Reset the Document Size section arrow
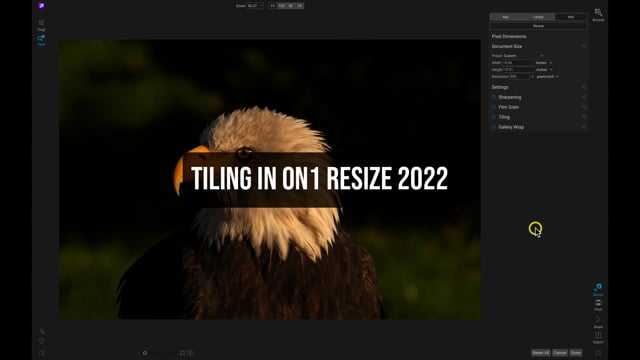The width and height of the screenshot is (640, 360). click(x=583, y=46)
